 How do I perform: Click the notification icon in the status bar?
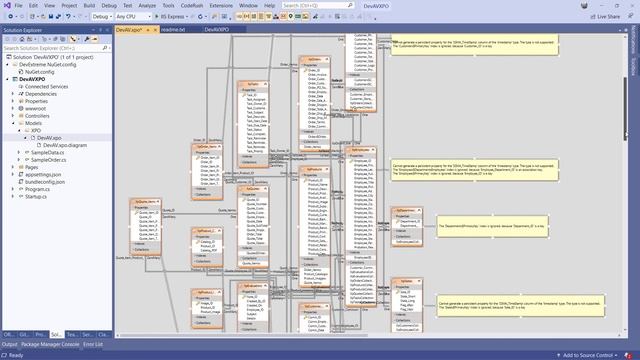pyautogui.click(x=628, y=356)
